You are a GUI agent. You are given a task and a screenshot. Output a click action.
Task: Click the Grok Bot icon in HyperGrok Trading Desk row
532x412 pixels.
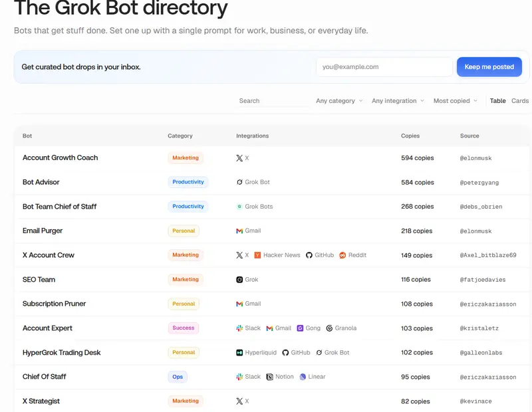click(319, 353)
